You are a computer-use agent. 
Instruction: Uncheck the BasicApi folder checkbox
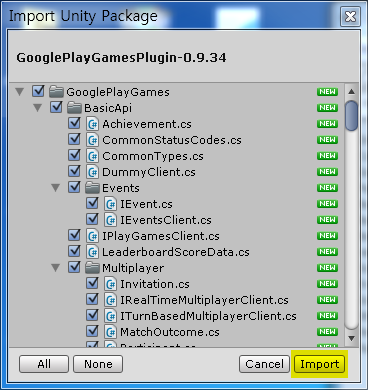(x=56, y=107)
